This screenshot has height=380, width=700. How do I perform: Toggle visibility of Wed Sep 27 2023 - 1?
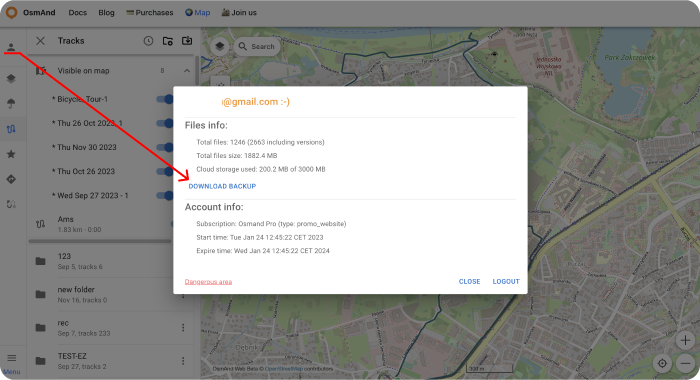click(x=165, y=196)
